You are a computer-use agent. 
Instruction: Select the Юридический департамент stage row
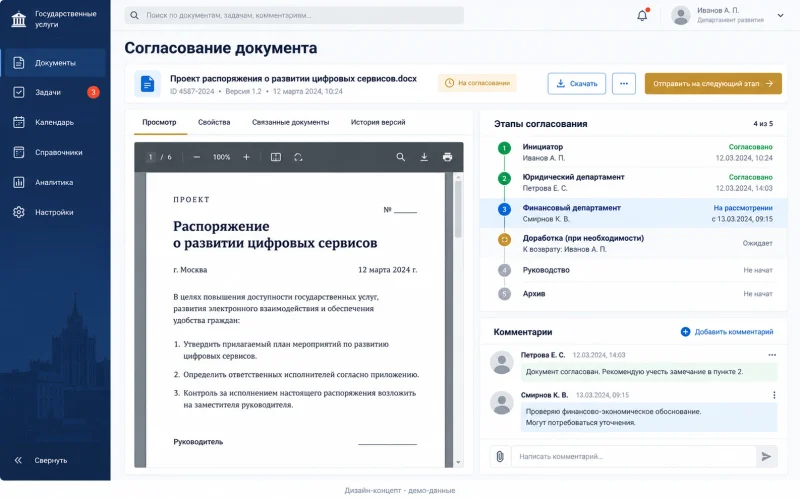coord(633,183)
